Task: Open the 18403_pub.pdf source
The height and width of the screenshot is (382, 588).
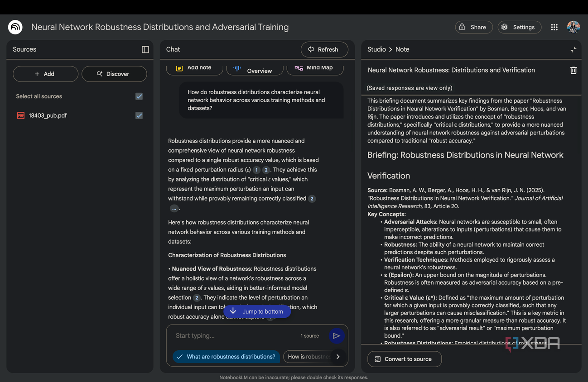Action: point(48,115)
